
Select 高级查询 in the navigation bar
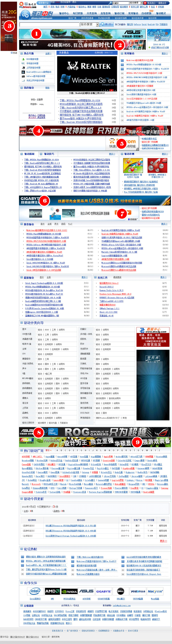click(105, 13)
